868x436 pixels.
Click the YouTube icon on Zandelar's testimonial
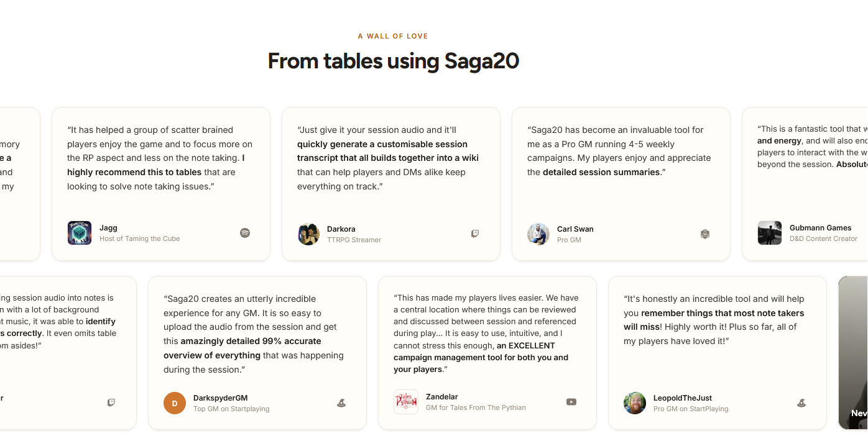point(571,402)
